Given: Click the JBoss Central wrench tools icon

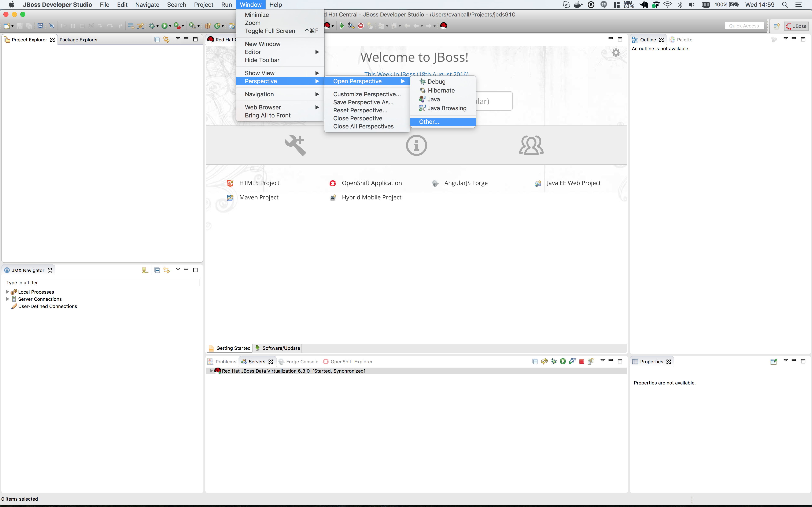Looking at the screenshot, I should [x=295, y=145].
